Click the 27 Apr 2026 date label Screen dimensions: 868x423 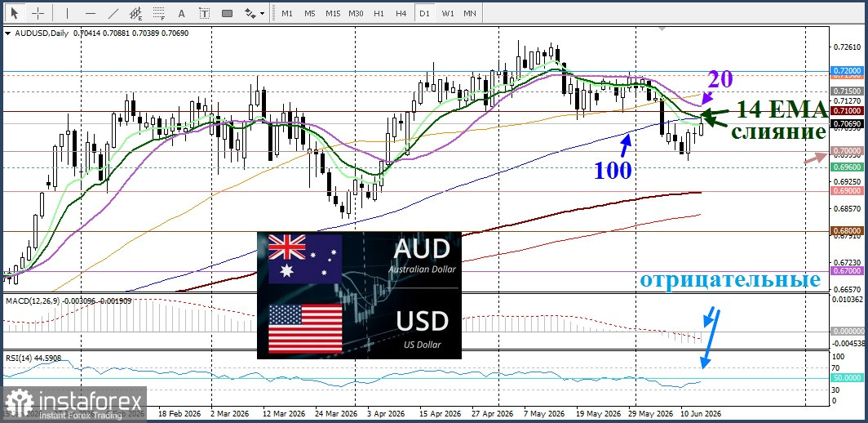490,413
